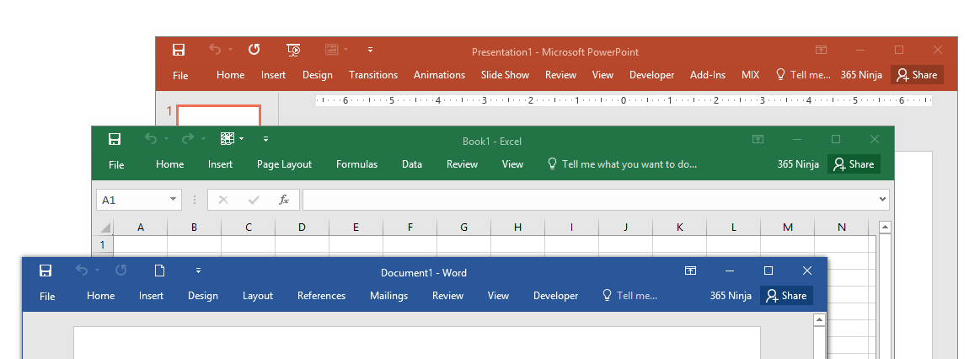This screenshot has height=359, width=980.
Task: Open the Mailings tab in Word
Action: [388, 296]
